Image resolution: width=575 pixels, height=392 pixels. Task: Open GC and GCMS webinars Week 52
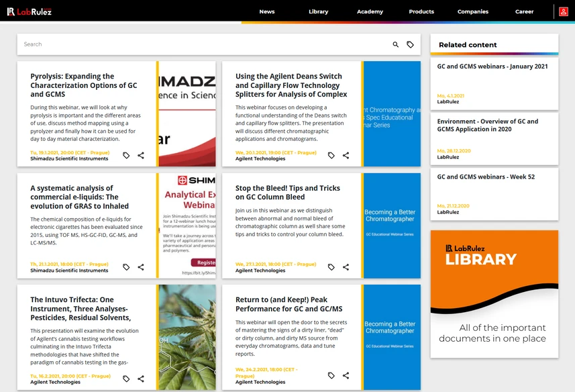pos(486,177)
